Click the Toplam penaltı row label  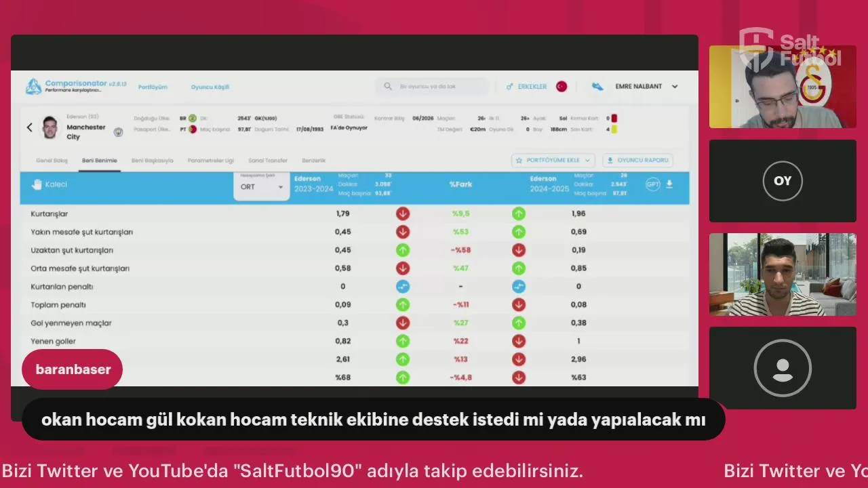pyautogui.click(x=58, y=305)
